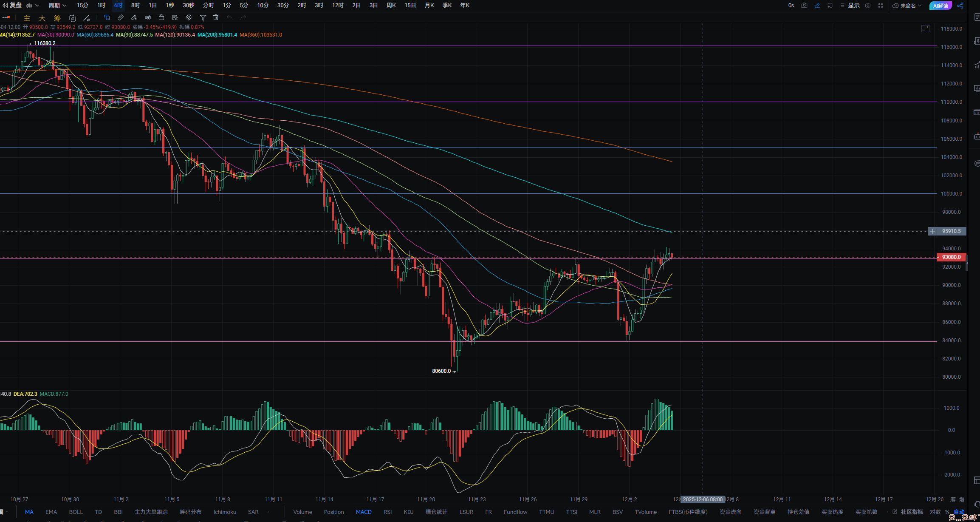Image resolution: width=980 pixels, height=522 pixels.
Task: Toggle the 对数 log scale
Action: coord(935,512)
